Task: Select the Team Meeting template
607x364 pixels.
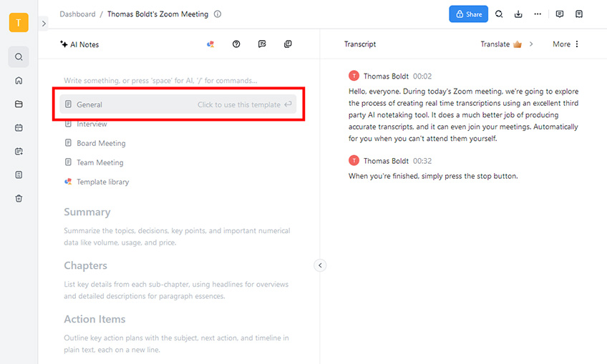Action: coord(100,162)
